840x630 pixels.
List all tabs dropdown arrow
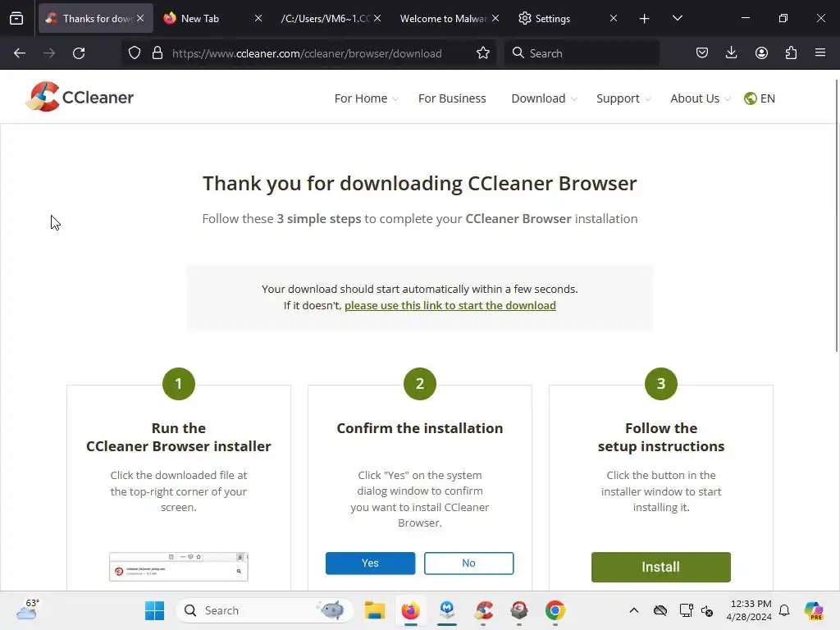tap(677, 18)
